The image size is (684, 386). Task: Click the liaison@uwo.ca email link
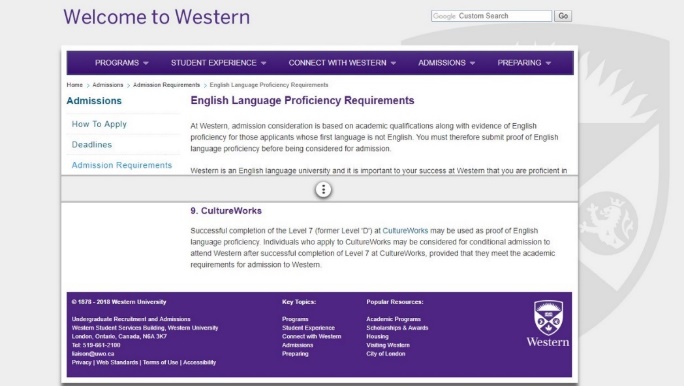tap(93, 354)
